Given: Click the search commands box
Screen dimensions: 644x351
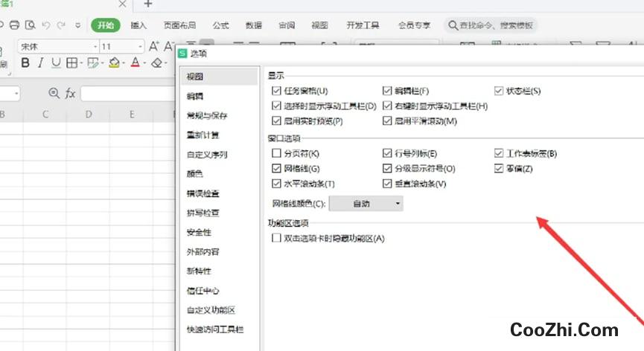Looking at the screenshot, I should pyautogui.click(x=491, y=25).
